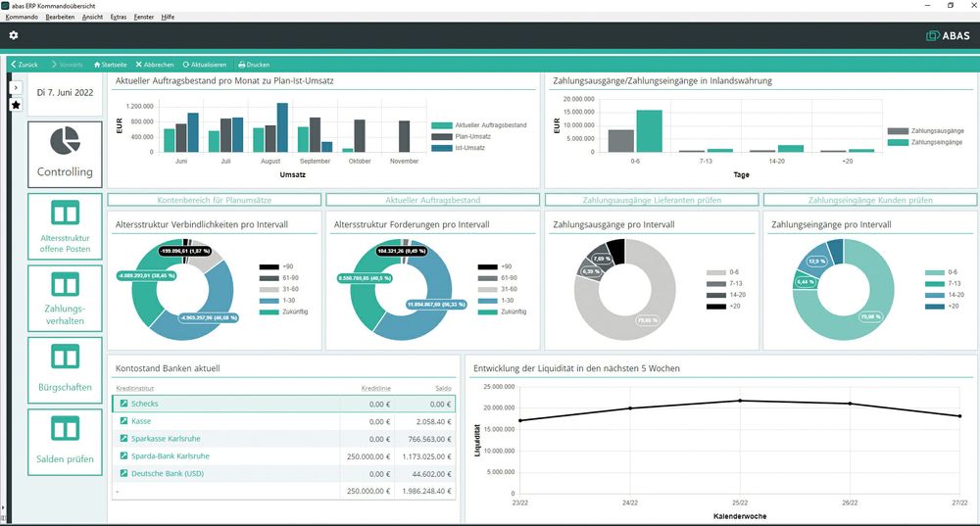Open the Ansicht menu
The image size is (980, 526).
coord(92,17)
